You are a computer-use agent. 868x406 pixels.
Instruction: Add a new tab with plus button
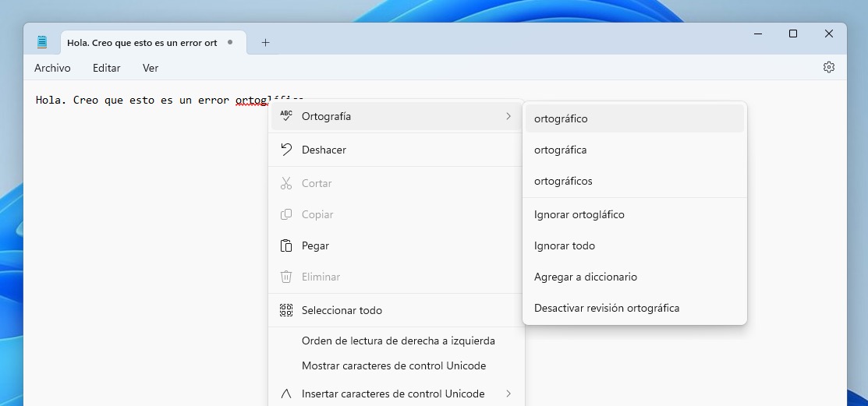(x=265, y=43)
